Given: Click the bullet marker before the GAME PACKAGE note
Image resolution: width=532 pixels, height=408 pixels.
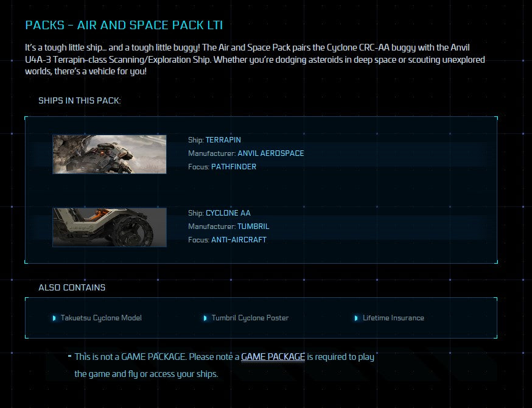Looking at the screenshot, I should point(69,356).
